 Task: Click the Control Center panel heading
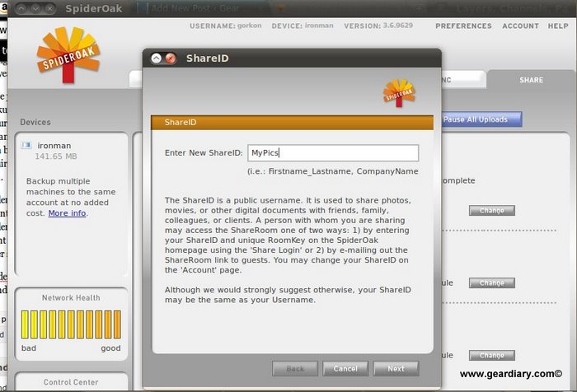71,382
